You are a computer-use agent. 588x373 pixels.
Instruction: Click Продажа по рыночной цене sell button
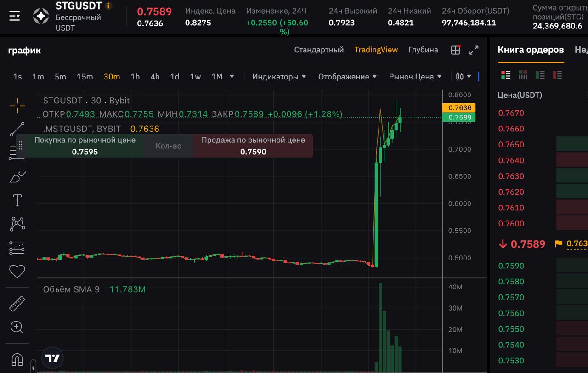(253, 146)
